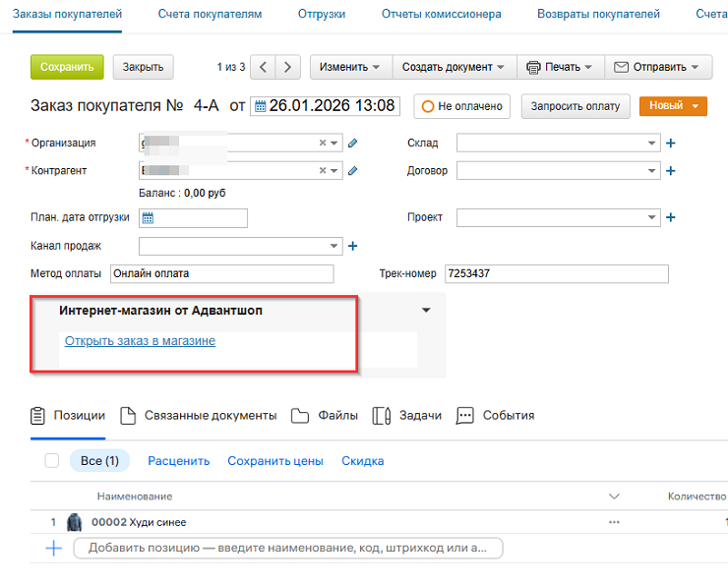Click the Сохранить цены link
728x583 pixels.
click(275, 461)
